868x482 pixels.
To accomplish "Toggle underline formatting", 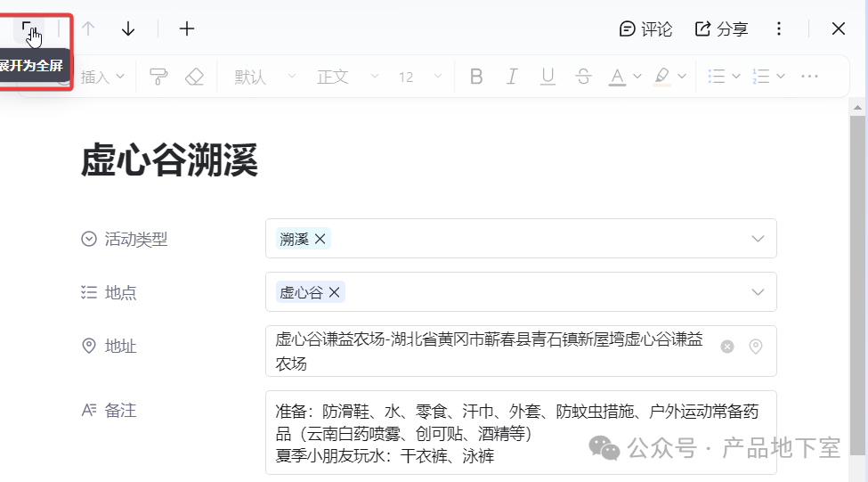I will click(x=548, y=77).
